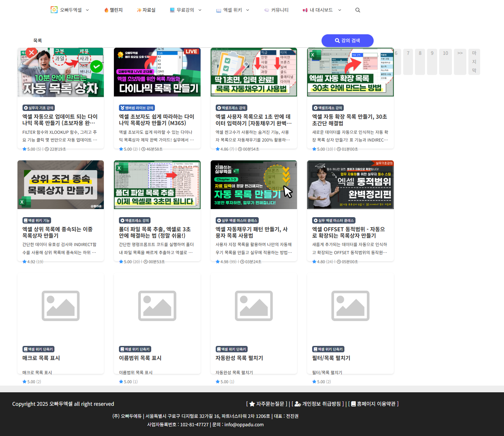
Task: Click the 강의 검색 button
Action: pos(347,40)
